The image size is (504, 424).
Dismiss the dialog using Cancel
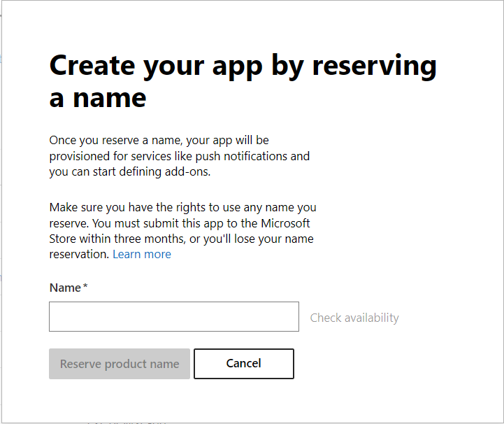243,364
